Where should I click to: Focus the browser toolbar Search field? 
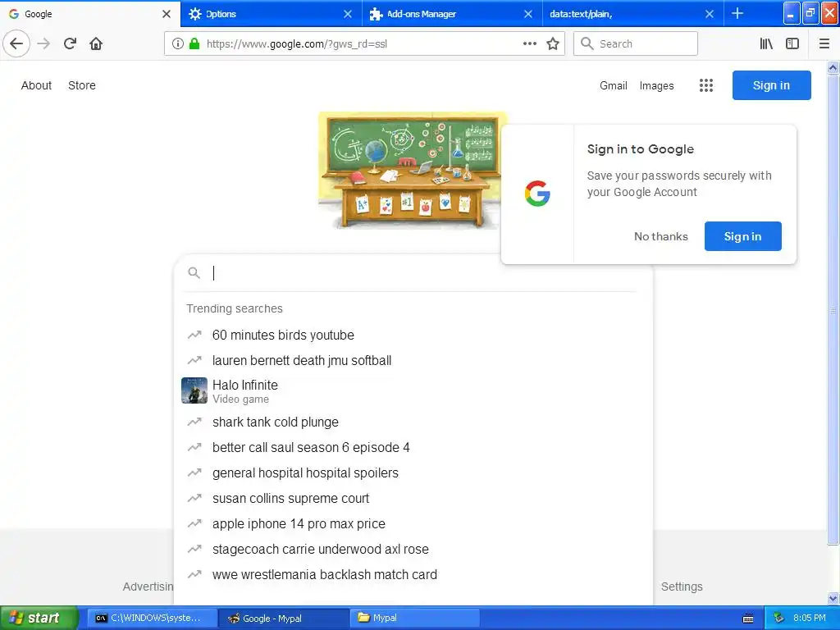pos(636,43)
